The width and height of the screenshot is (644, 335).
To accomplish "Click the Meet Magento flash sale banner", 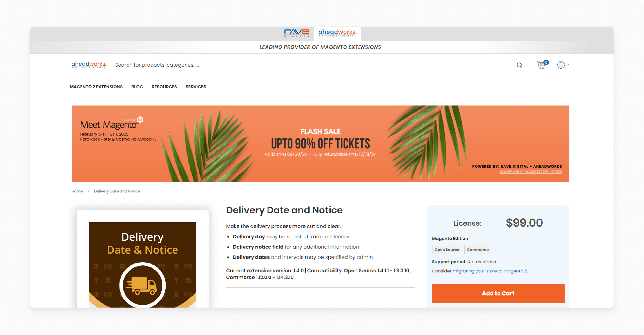I will [320, 143].
